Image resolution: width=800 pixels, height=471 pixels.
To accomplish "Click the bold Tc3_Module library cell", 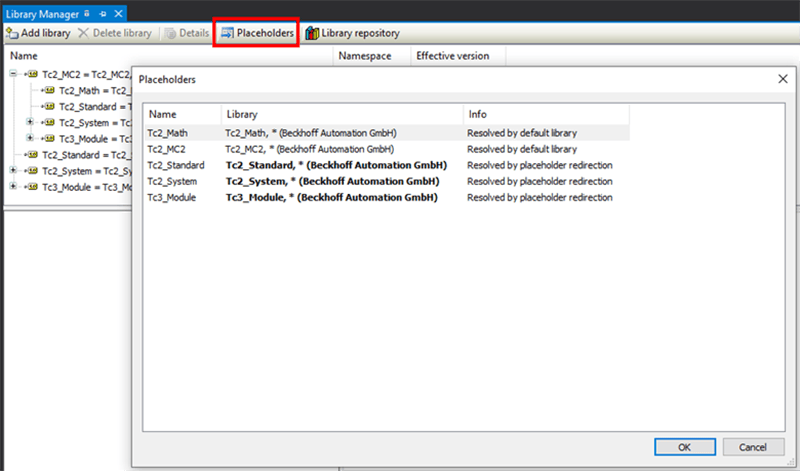I will pyautogui.click(x=332, y=197).
